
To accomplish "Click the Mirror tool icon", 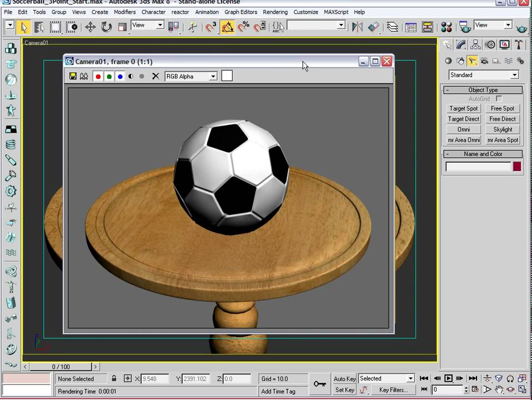I will (357, 27).
